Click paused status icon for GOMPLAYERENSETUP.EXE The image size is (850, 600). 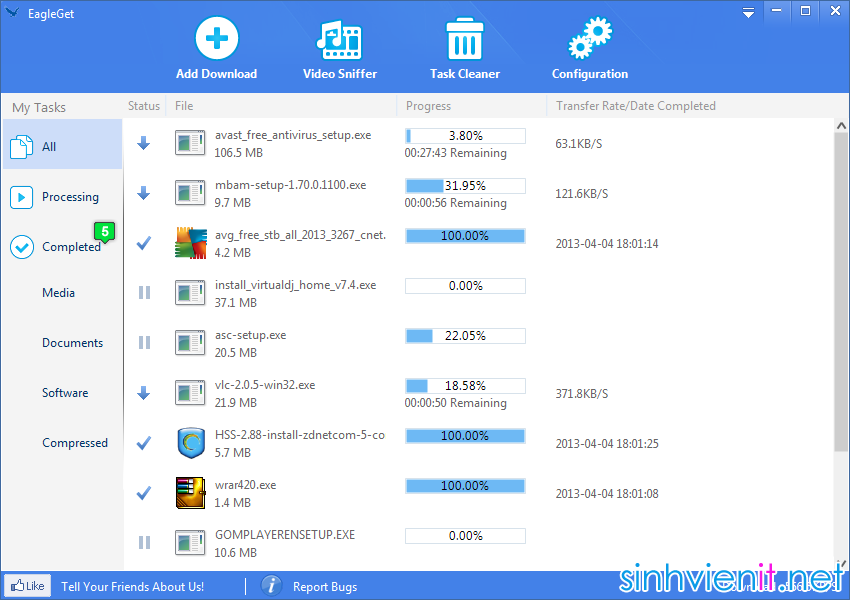144,543
